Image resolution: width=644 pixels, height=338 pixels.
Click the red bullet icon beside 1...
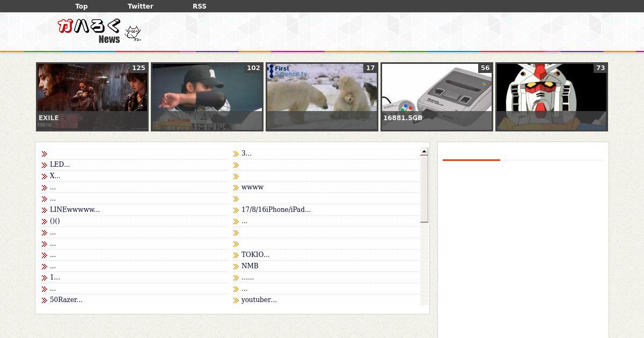(45, 278)
